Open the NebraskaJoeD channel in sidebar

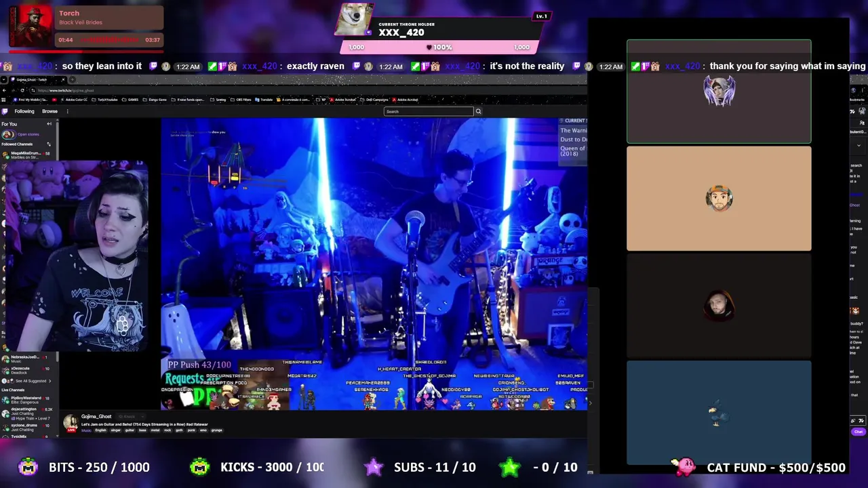pos(27,359)
